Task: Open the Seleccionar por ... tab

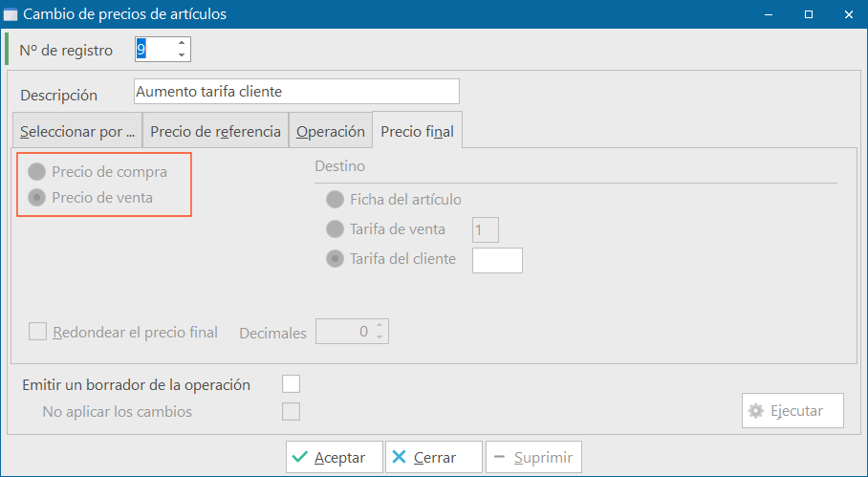Action: [76, 131]
